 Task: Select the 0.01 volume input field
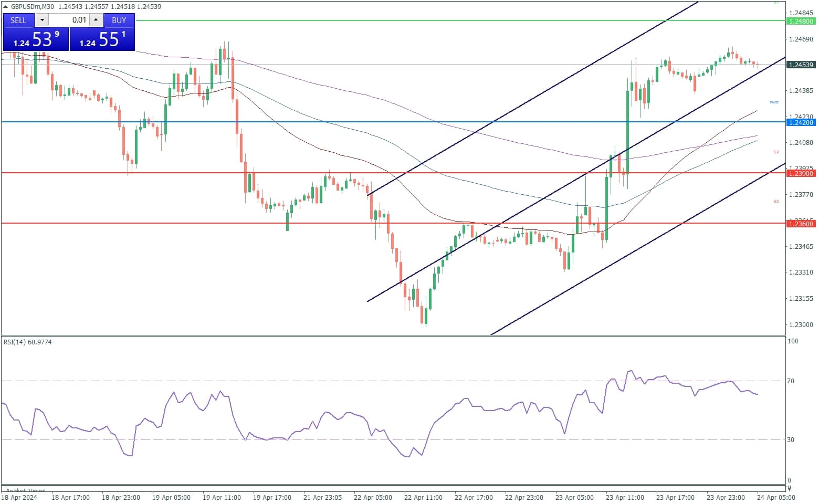69,20
